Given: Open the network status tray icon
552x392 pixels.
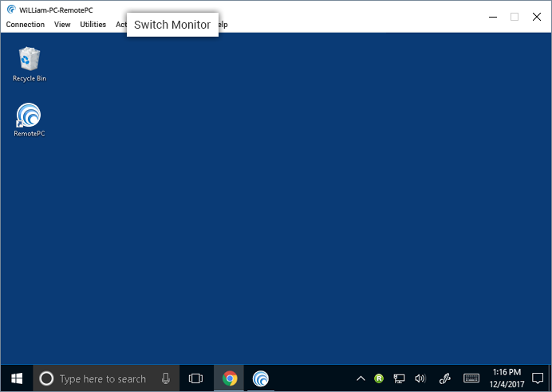Looking at the screenshot, I should [x=400, y=378].
